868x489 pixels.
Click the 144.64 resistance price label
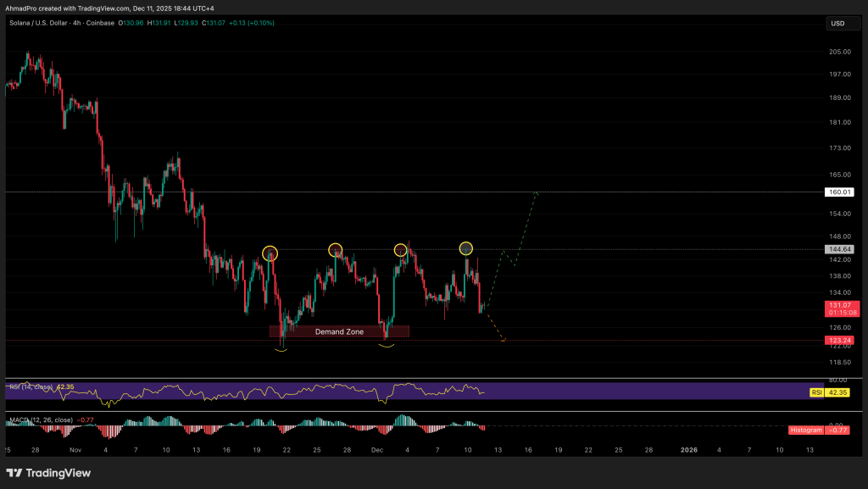tap(839, 250)
